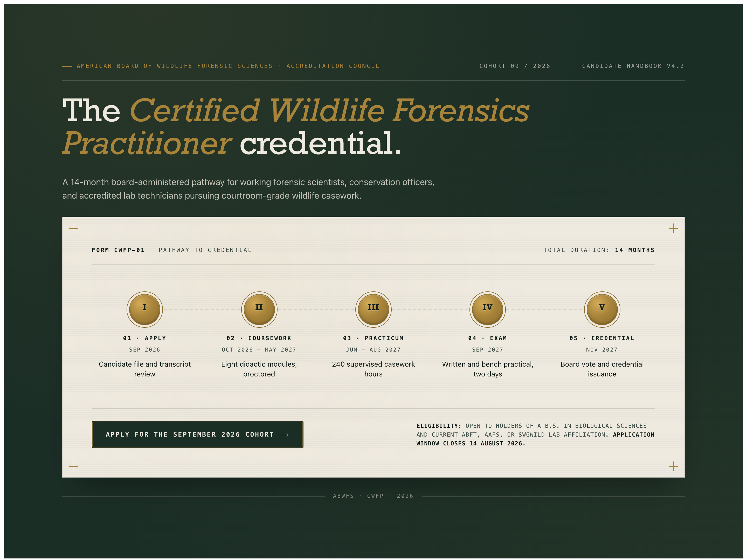Click 'Board vote and credential issuance' text
This screenshot has height=560, width=747.
tap(602, 369)
